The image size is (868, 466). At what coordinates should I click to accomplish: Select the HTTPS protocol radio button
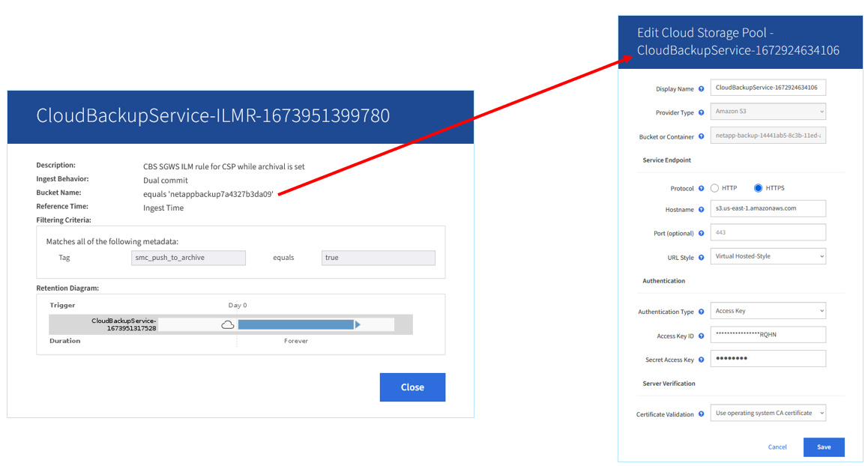tap(758, 188)
